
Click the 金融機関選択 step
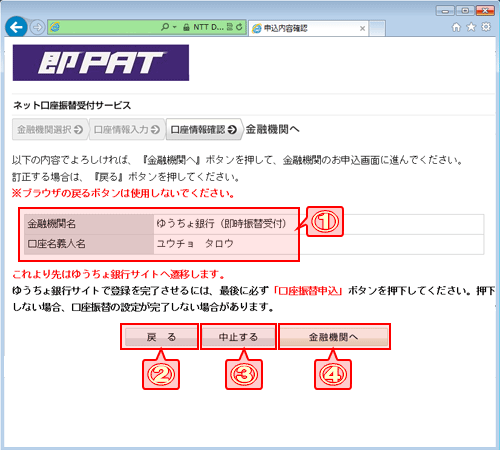click(x=50, y=129)
